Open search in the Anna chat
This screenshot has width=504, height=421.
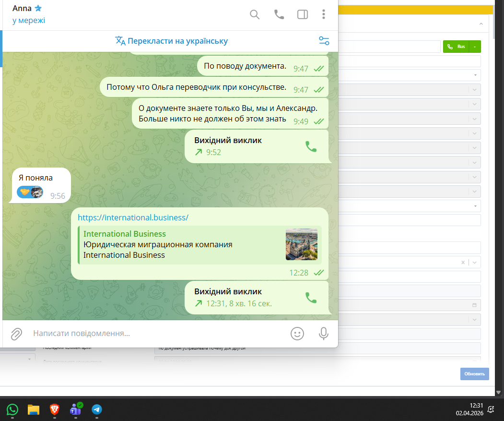[x=255, y=14]
